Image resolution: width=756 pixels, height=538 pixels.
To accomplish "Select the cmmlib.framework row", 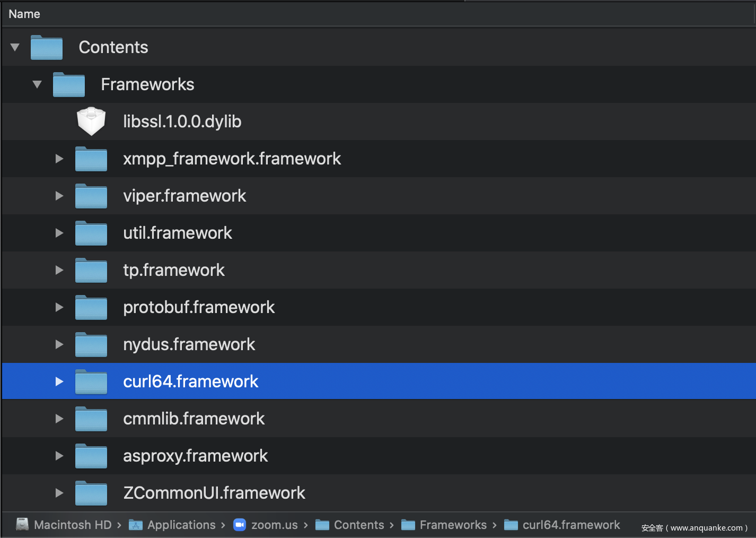I will coord(194,419).
